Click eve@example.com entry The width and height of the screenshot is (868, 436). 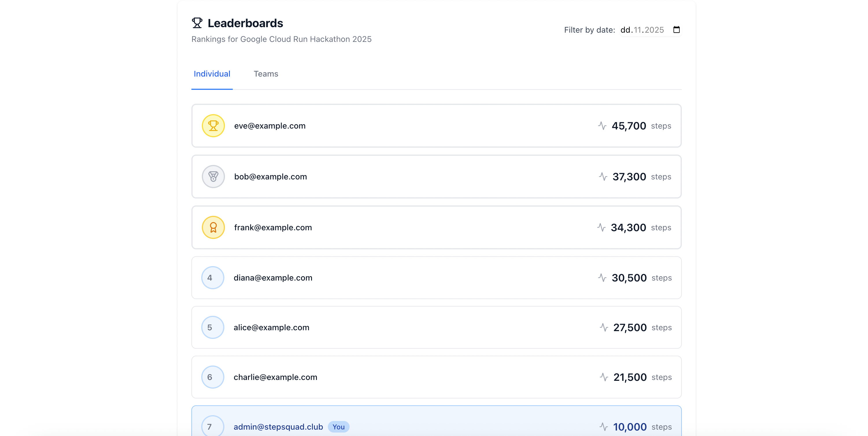[269, 126]
